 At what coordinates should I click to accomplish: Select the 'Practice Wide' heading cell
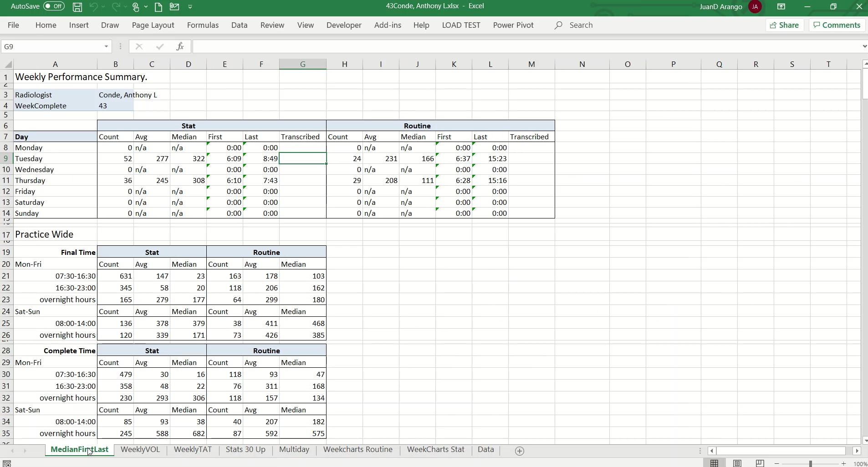tap(55, 234)
